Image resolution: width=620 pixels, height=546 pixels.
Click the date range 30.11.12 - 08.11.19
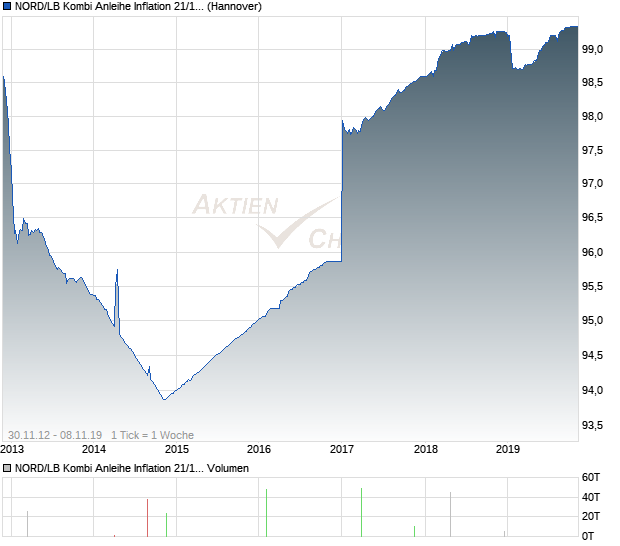[x=55, y=435]
